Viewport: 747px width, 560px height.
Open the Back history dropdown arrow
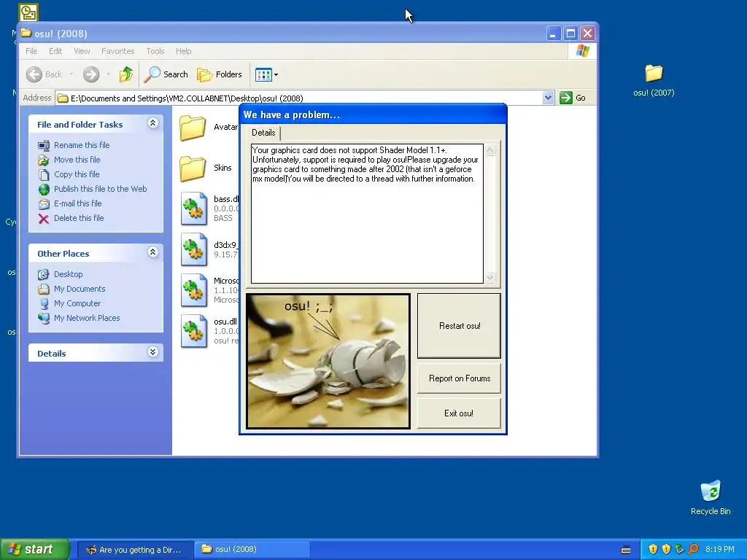point(71,74)
